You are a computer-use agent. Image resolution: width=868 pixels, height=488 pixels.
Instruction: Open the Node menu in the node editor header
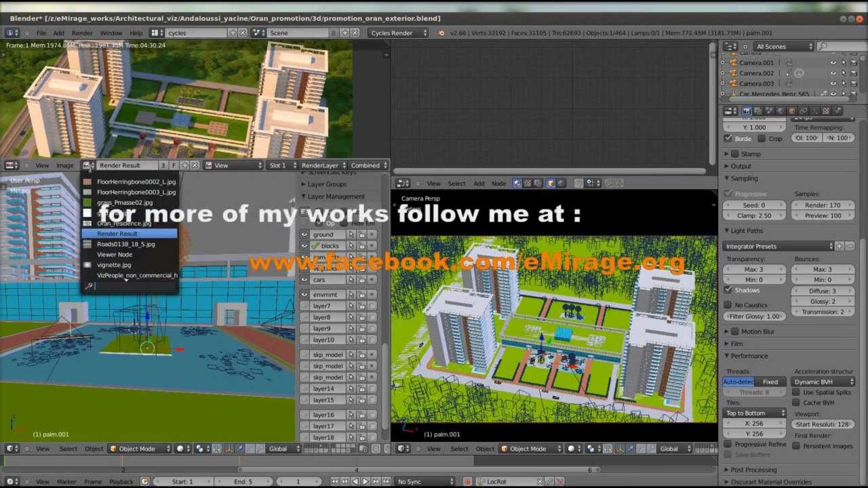point(498,183)
